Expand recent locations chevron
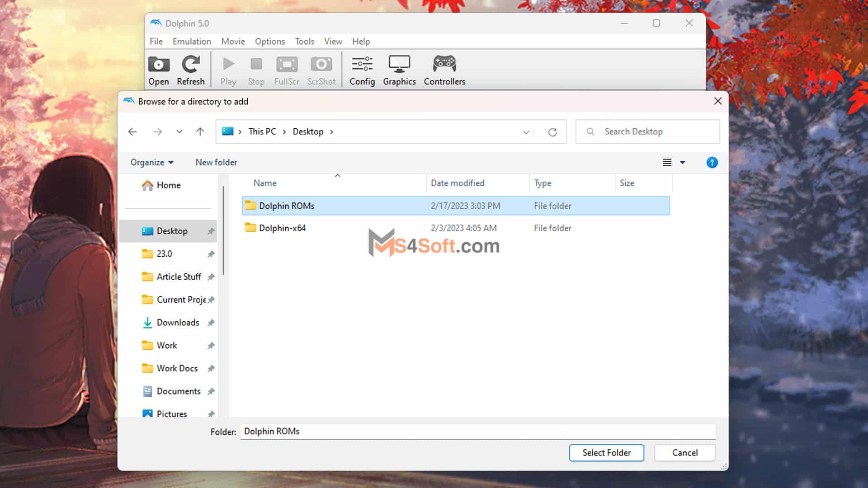Screen dimensions: 868x488 [179, 131]
